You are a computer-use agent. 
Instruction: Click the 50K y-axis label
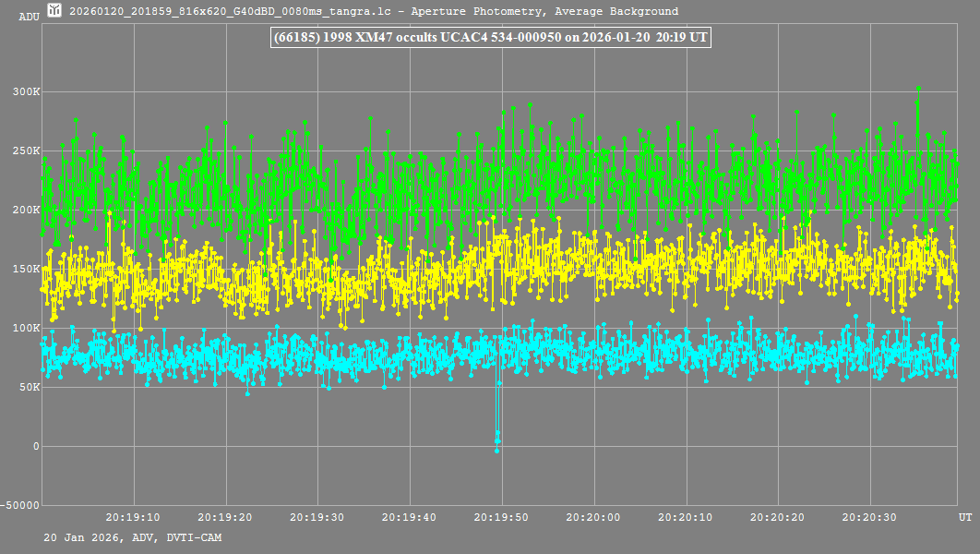coord(27,388)
